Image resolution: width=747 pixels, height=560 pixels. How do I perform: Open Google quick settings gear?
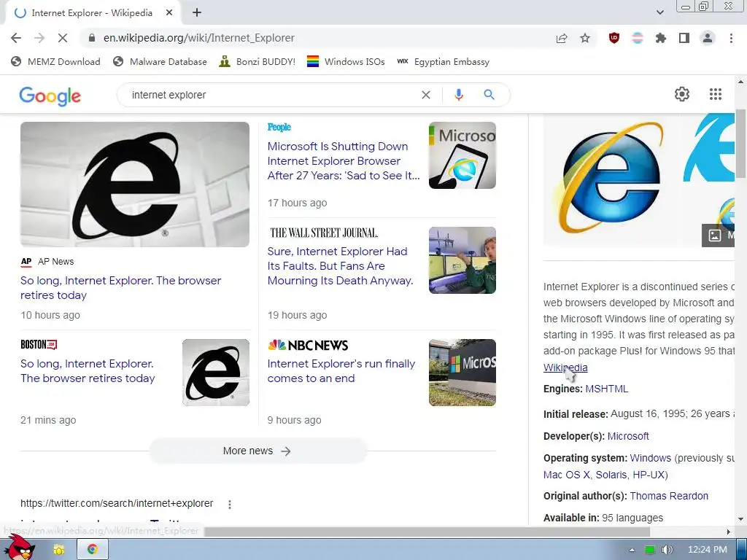pos(682,94)
